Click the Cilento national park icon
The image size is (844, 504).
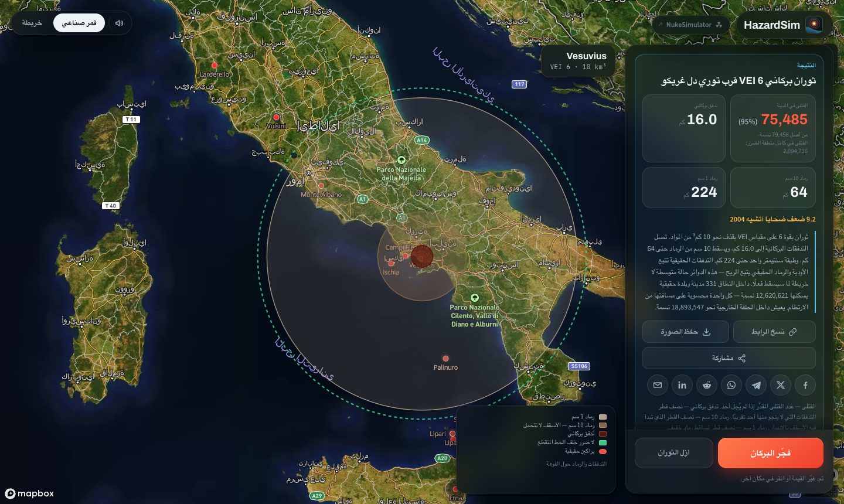[475, 298]
